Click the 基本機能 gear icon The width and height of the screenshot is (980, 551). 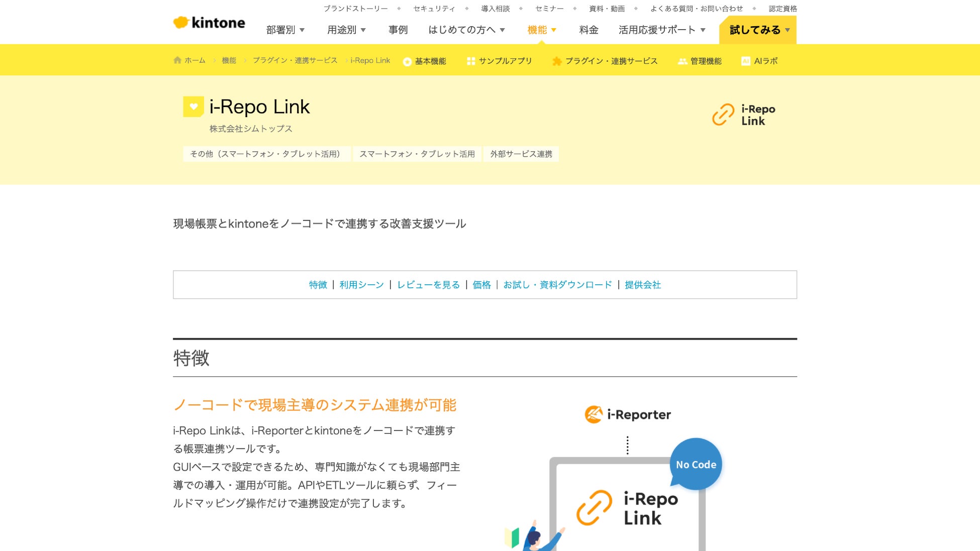[407, 61]
